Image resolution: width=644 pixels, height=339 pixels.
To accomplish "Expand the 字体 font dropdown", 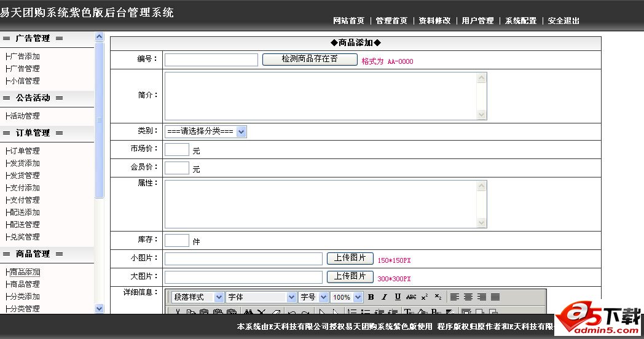I will tap(261, 297).
